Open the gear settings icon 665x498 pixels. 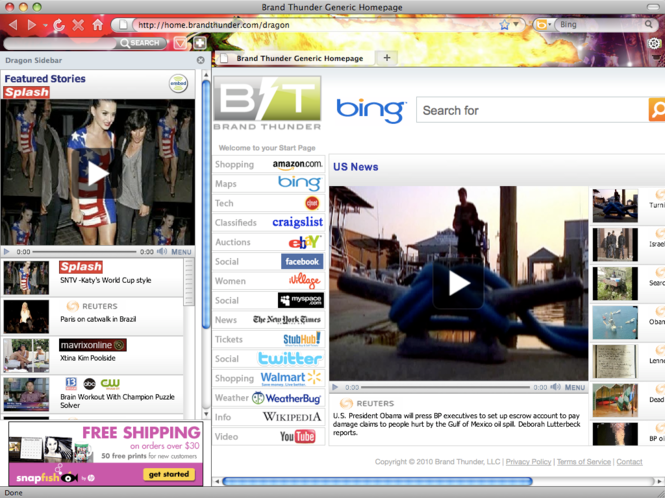coord(654,43)
